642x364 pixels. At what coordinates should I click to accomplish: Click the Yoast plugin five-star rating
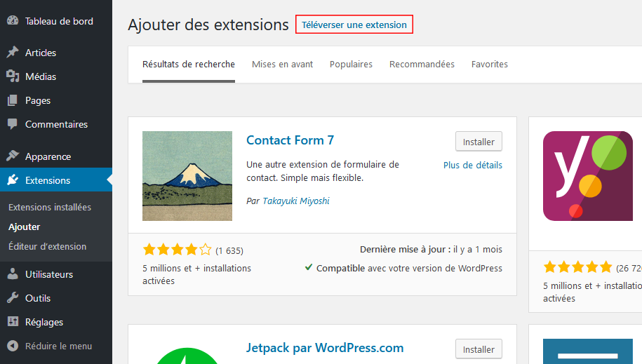pos(577,267)
